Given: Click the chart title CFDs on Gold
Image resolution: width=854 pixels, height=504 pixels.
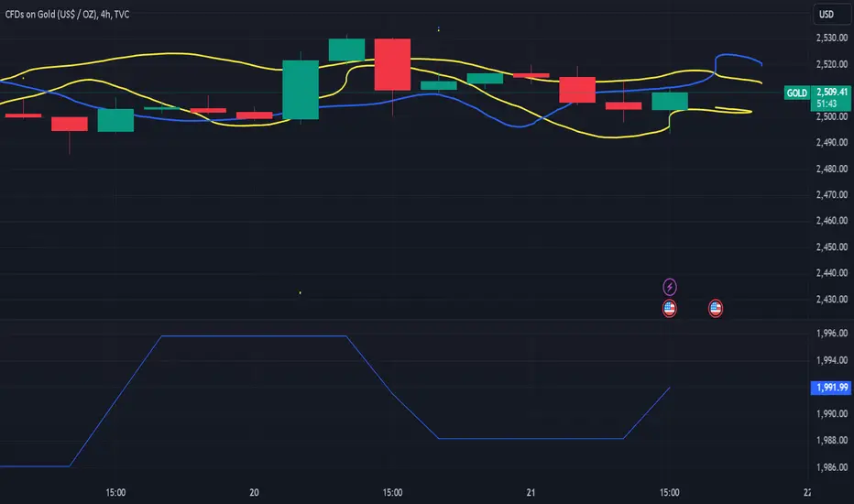Looking at the screenshot, I should pyautogui.click(x=67, y=14).
